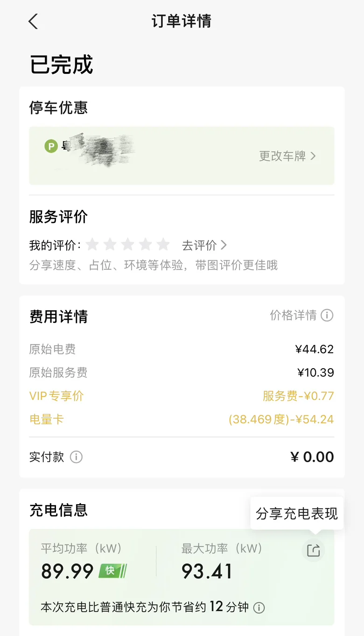Tap info icon beside 实付款
364x636 pixels.
76,457
